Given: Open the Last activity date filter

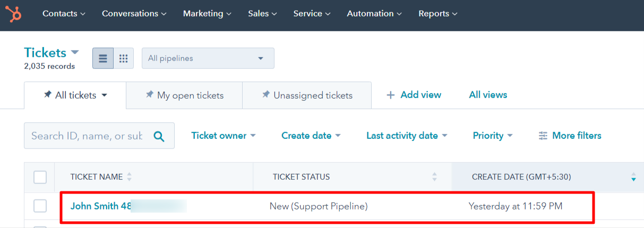Looking at the screenshot, I should tap(407, 136).
